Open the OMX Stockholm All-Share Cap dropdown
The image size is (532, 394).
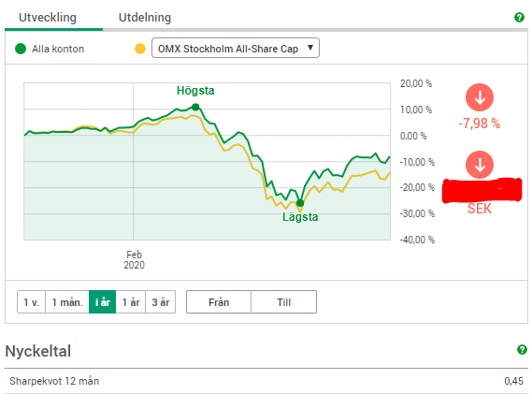coord(236,48)
